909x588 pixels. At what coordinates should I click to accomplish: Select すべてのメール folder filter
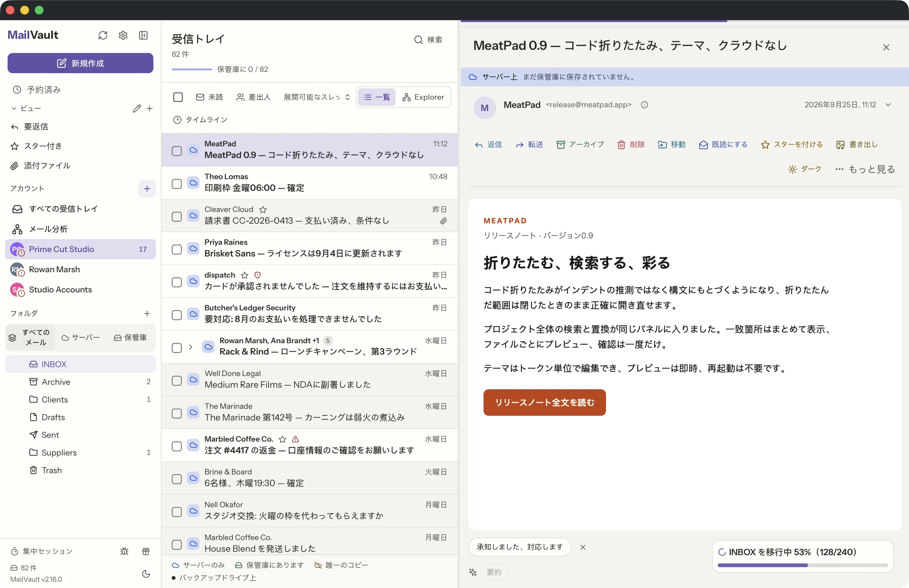point(30,338)
